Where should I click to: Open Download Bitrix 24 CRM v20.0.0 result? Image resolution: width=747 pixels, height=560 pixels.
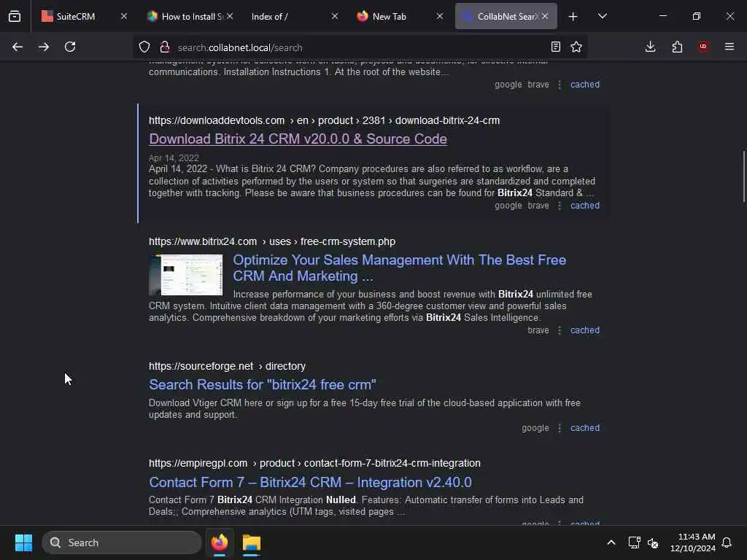[x=298, y=139]
